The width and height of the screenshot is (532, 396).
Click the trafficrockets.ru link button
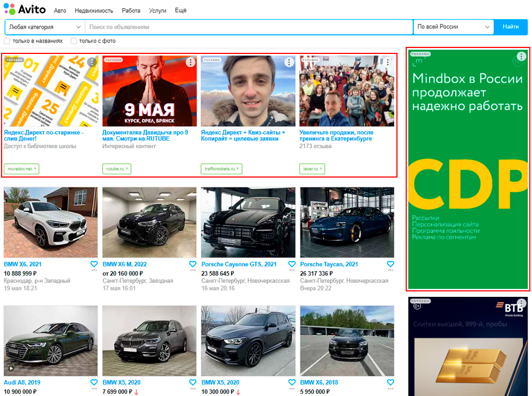pos(222,169)
